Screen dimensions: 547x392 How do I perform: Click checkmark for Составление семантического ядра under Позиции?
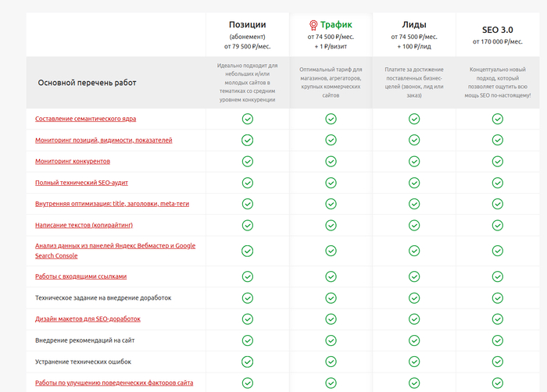pyautogui.click(x=247, y=119)
